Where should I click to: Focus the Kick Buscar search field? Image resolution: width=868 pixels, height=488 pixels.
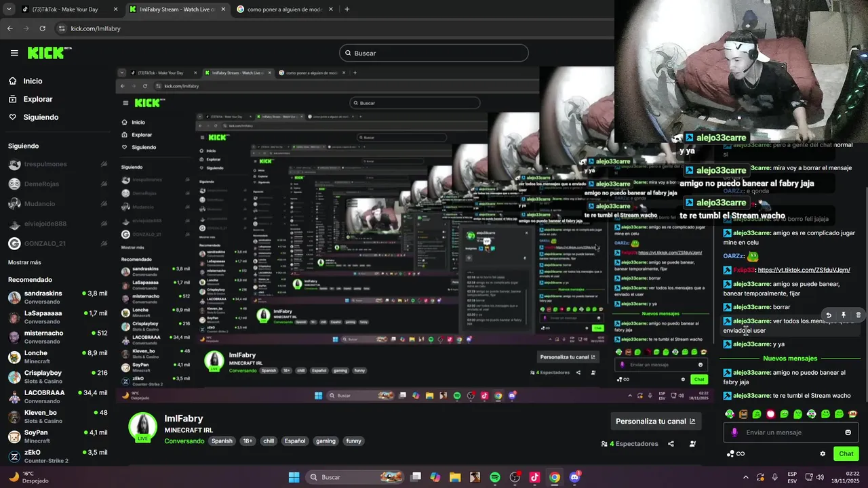click(x=434, y=53)
